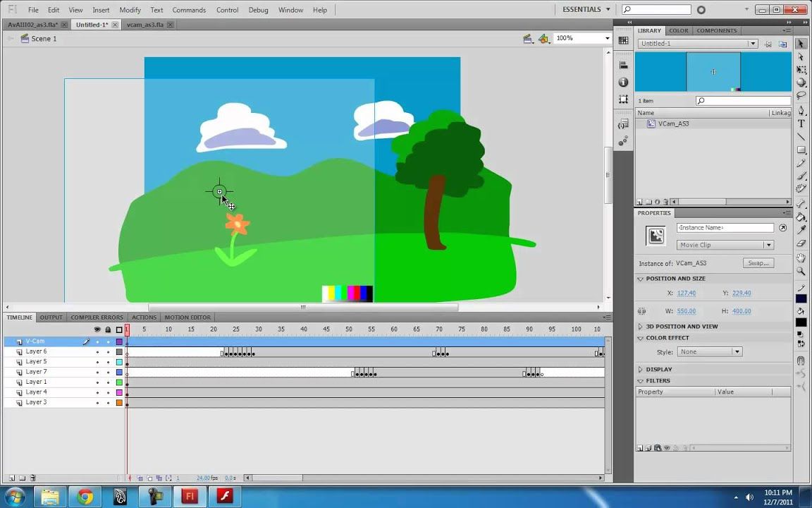Screen dimensions: 812x508
Task: Click the height value 400.00
Action: (742, 311)
